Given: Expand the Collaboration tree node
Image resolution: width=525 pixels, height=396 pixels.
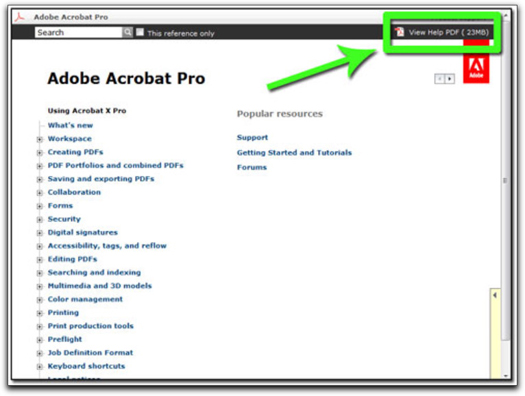Looking at the screenshot, I should [x=40, y=193].
